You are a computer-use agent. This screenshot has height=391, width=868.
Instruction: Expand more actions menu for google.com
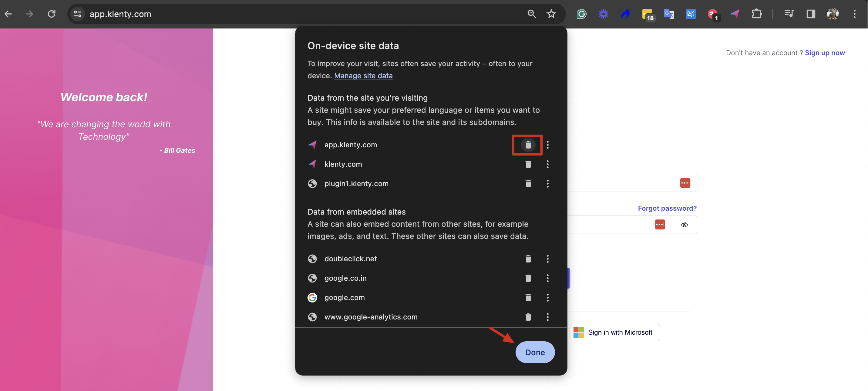pyautogui.click(x=547, y=297)
